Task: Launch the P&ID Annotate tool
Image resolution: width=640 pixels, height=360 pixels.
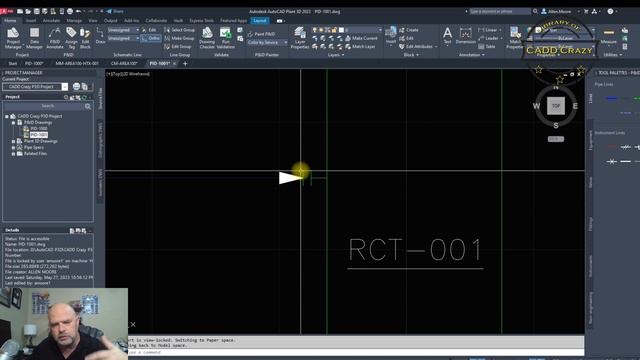Action: [55, 38]
